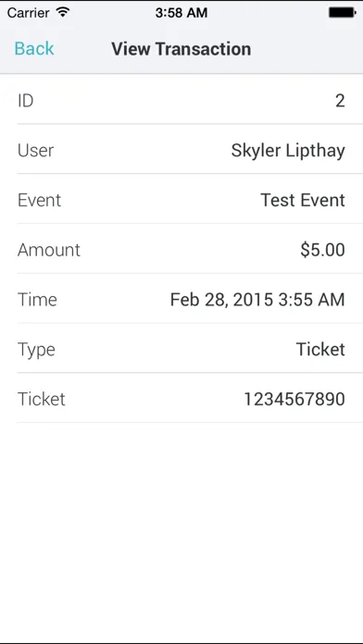Viewport: 363px width, 644px height.
Task: Tap the View Transaction title
Action: coord(181,49)
